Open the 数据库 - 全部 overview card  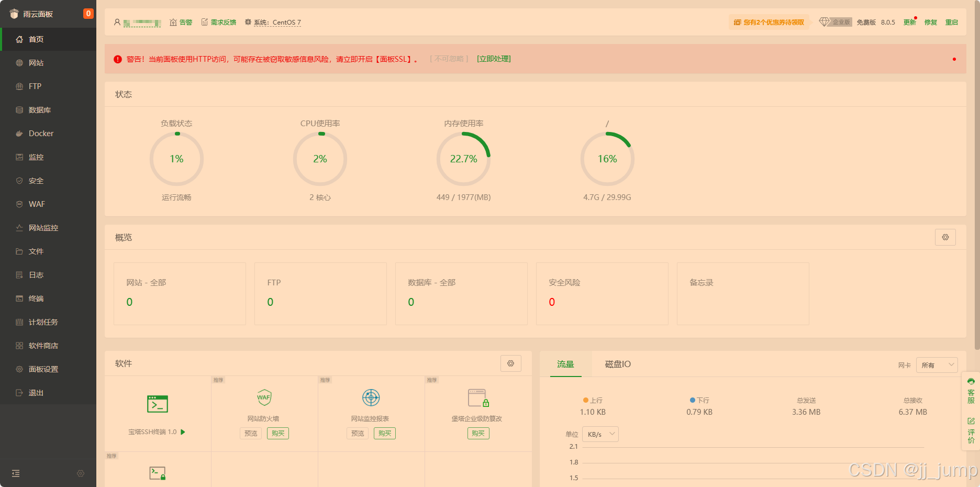pyautogui.click(x=461, y=294)
